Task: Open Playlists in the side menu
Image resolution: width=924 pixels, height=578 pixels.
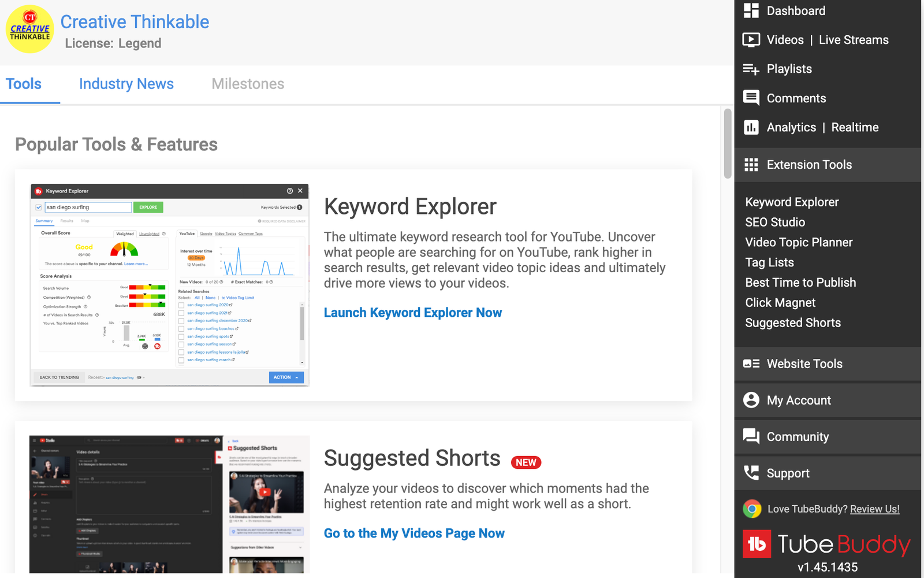Action: (789, 69)
